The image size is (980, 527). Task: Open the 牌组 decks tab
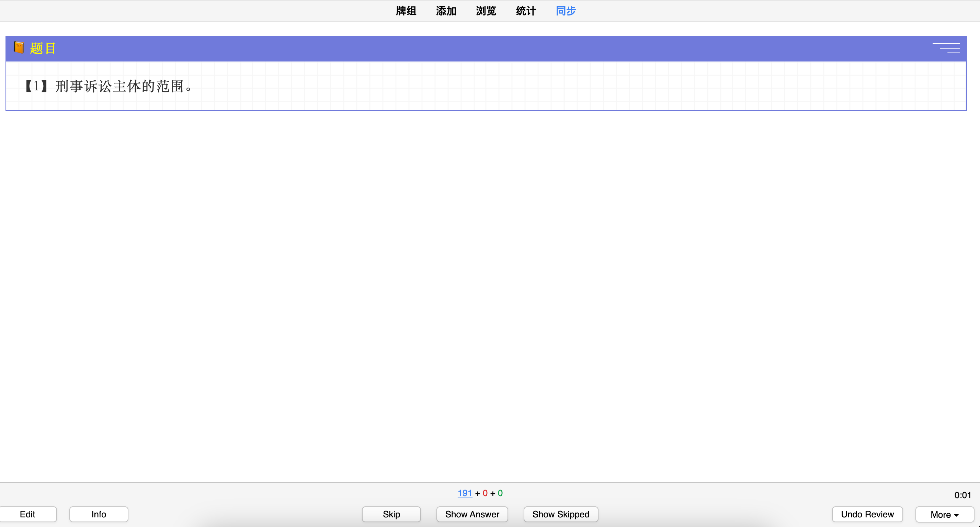pyautogui.click(x=406, y=11)
